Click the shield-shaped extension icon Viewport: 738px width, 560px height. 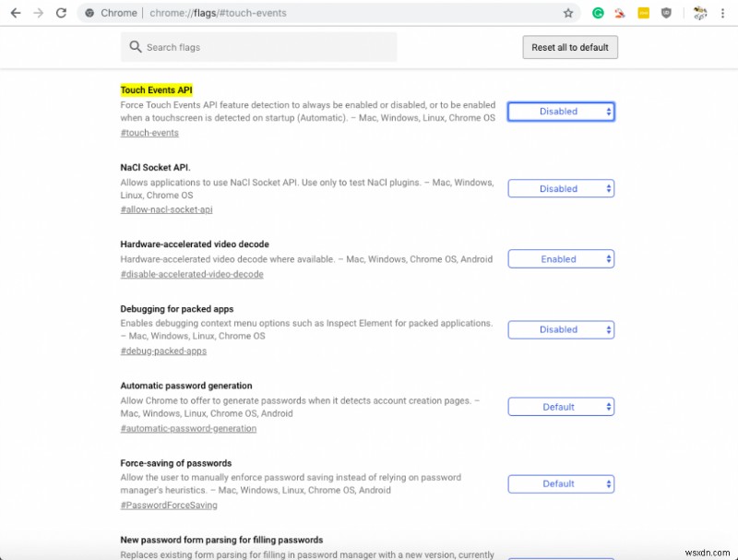[x=666, y=13]
